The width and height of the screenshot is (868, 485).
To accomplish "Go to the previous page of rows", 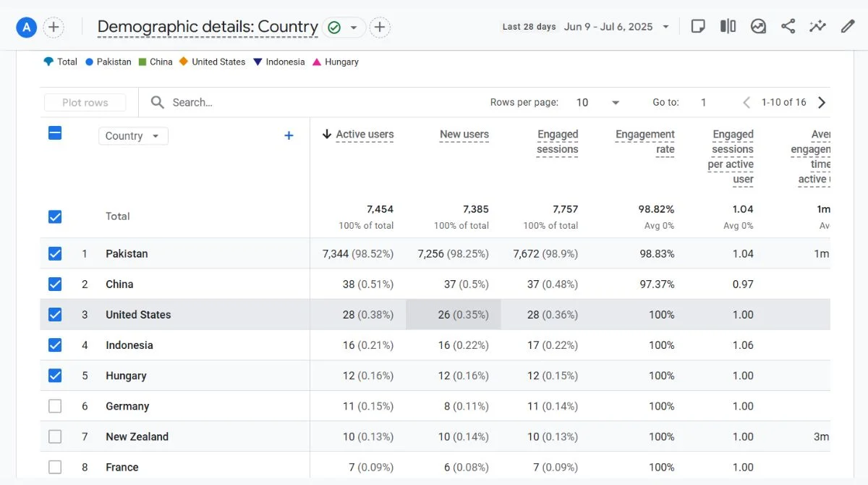I will coord(746,103).
